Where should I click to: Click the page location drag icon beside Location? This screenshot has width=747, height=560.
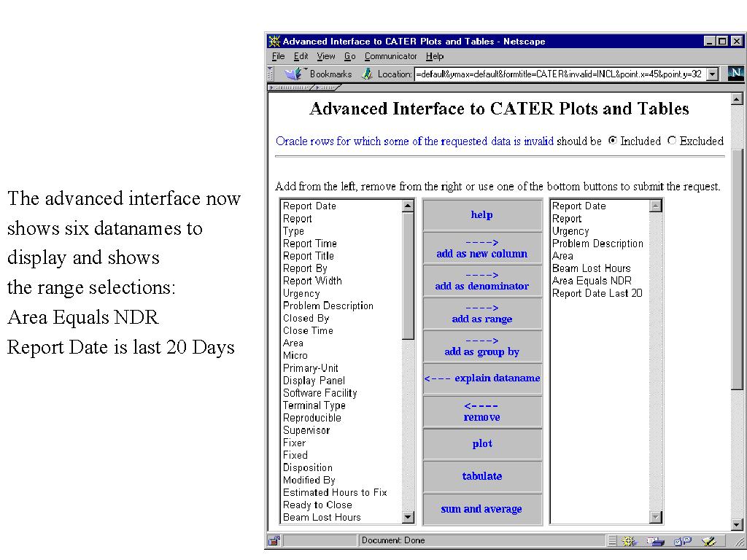coord(368,74)
